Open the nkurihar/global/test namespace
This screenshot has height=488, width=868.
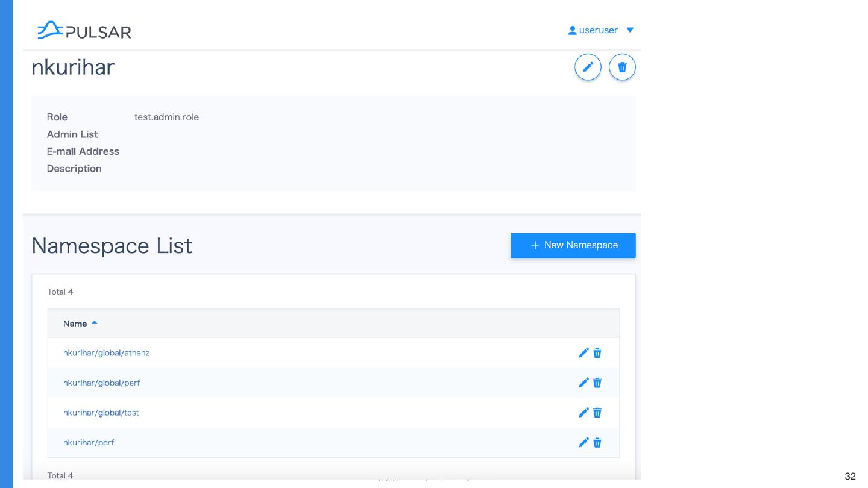point(101,413)
